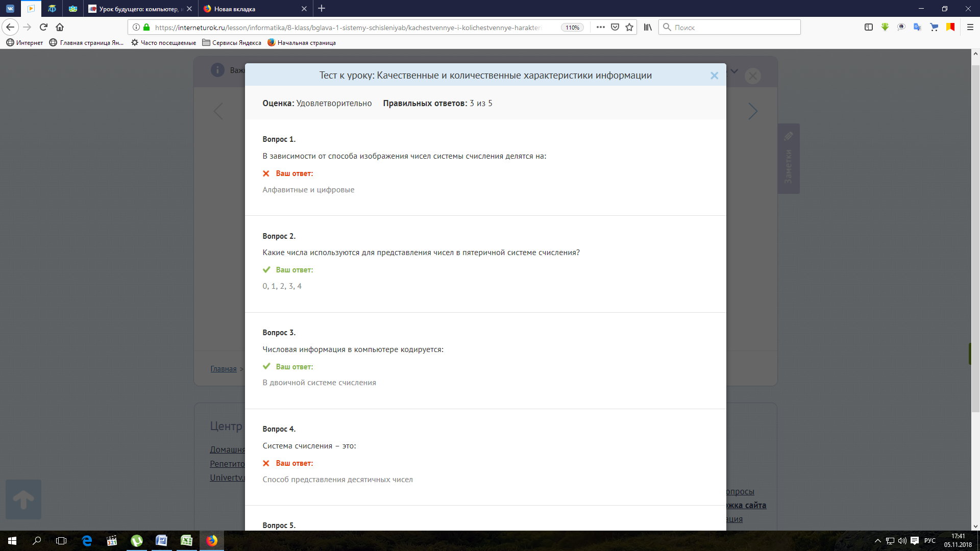
Task: Click the scrollbar down arrow
Action: pos(975,526)
